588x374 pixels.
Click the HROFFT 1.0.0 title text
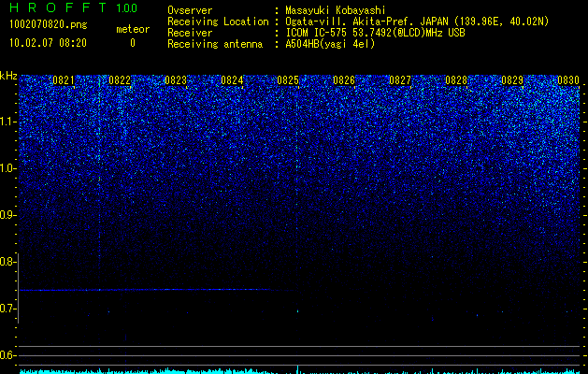coord(73,7)
